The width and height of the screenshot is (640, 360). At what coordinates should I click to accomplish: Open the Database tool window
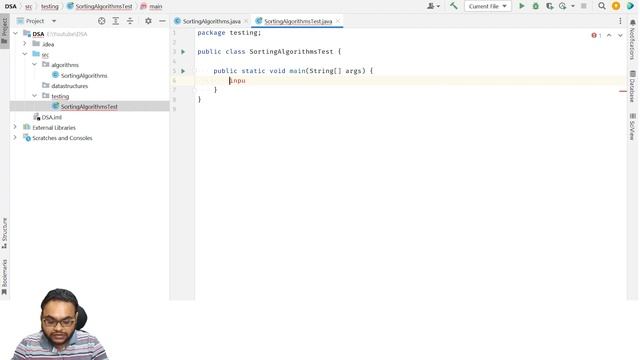632,86
